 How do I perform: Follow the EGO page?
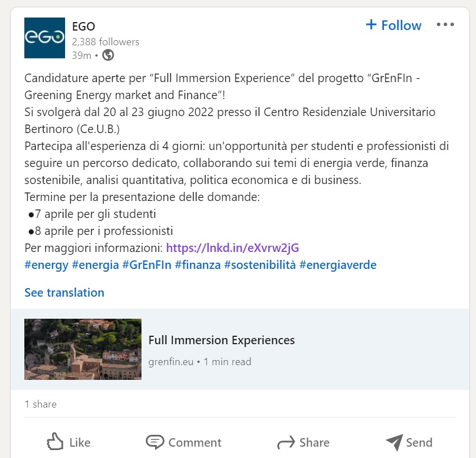(393, 25)
